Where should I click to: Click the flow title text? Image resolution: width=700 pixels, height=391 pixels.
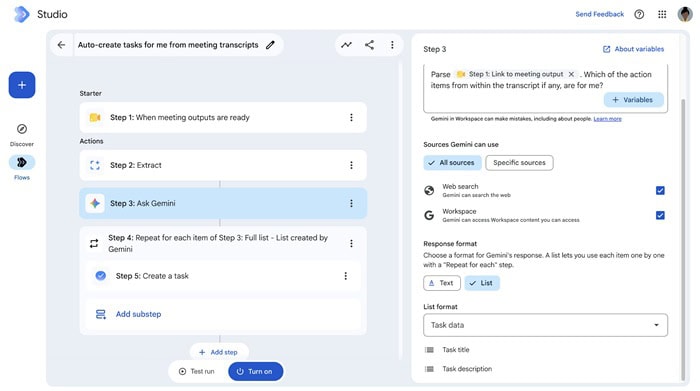click(x=168, y=45)
